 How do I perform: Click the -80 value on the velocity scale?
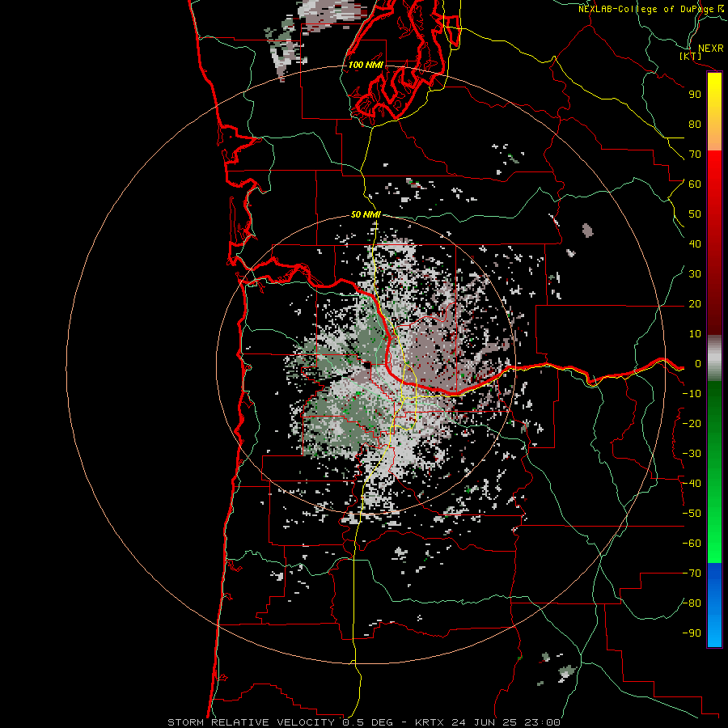[x=692, y=603]
